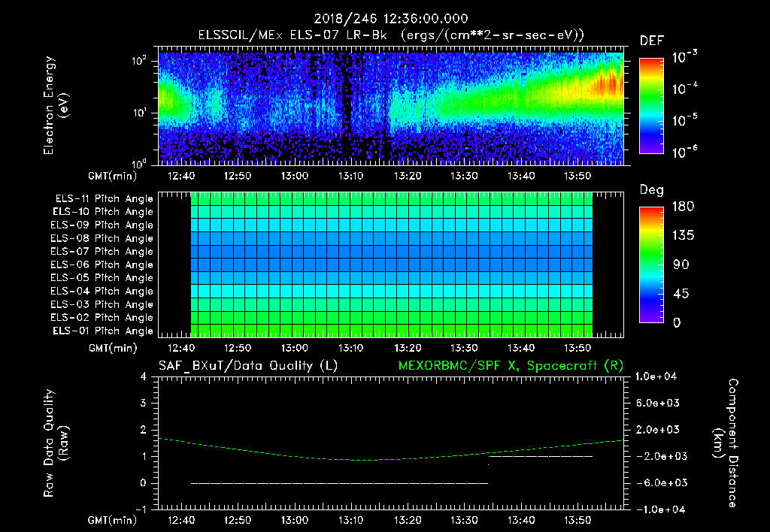770x532 pixels.
Task: Click the ELS-01 Pitch Angle row label
Action: [x=103, y=331]
